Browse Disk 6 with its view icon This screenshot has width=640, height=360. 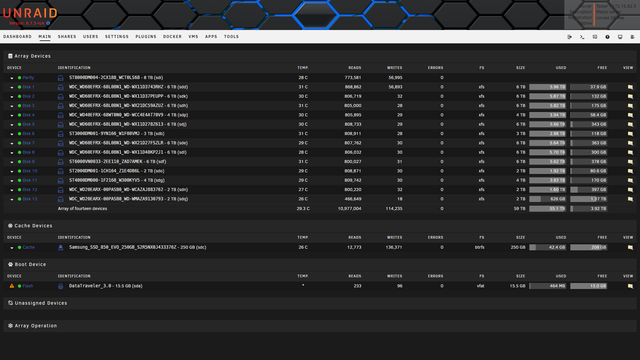(x=630, y=133)
